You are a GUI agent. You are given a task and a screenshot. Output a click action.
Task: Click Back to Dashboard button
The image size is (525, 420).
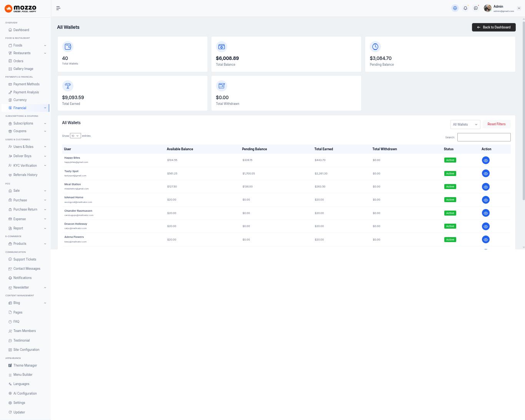click(x=493, y=27)
